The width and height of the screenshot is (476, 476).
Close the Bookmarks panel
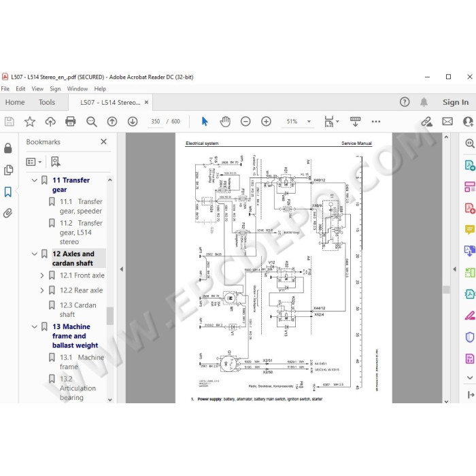103,141
